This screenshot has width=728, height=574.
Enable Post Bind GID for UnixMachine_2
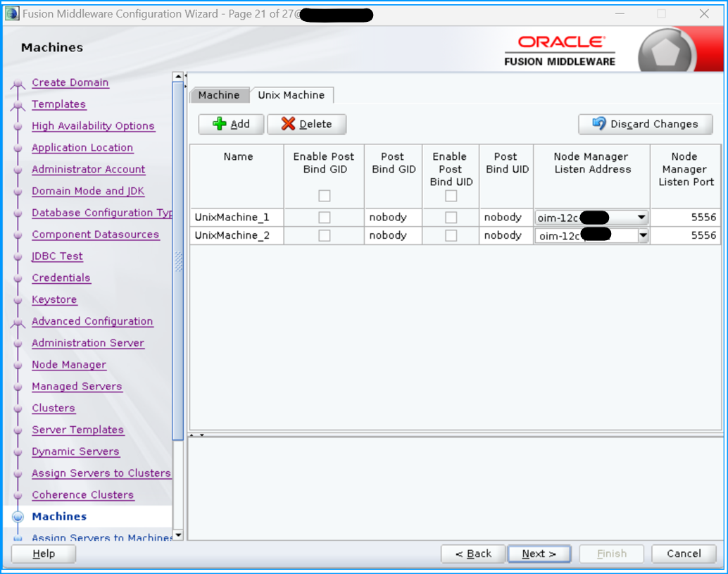coord(325,236)
